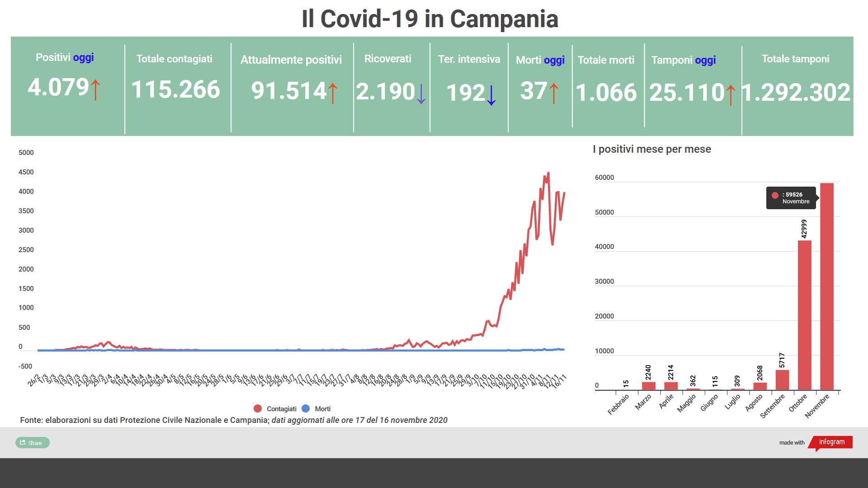Select the Agosto bar with 2068

click(760, 386)
